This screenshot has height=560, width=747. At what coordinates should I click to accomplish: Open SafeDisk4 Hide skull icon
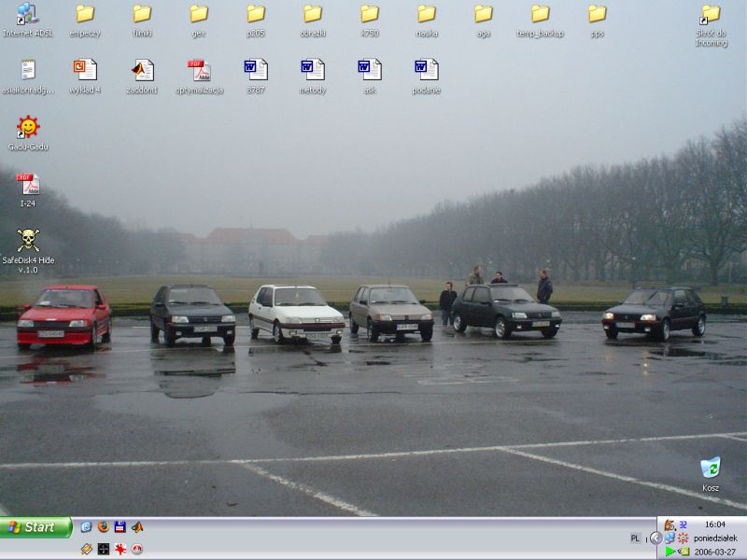pos(28,240)
